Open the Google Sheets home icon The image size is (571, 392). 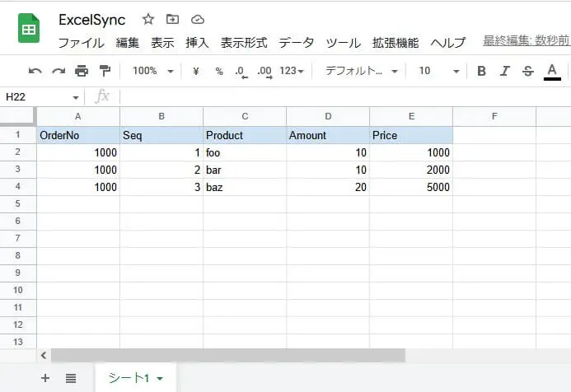(x=29, y=29)
